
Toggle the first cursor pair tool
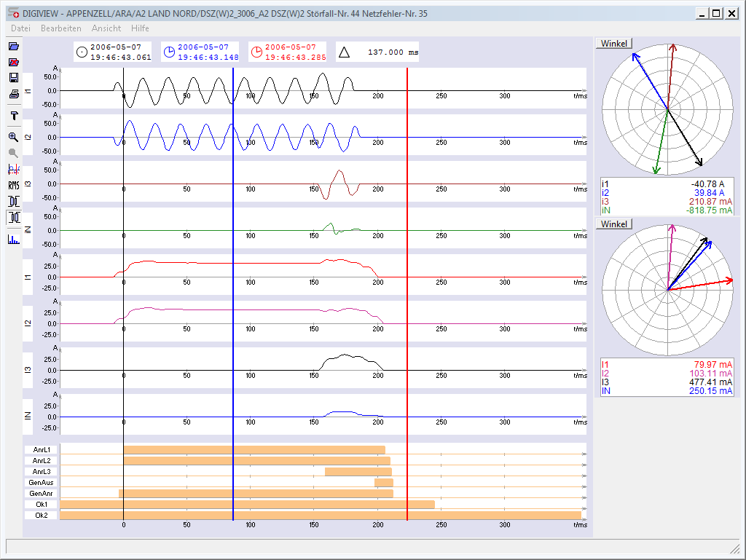13,202
